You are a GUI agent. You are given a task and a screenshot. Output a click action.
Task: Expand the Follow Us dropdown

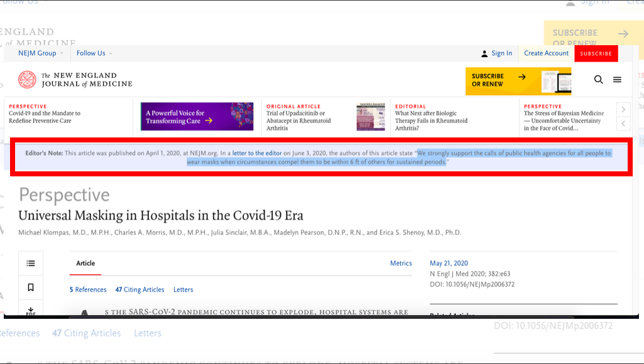click(94, 53)
